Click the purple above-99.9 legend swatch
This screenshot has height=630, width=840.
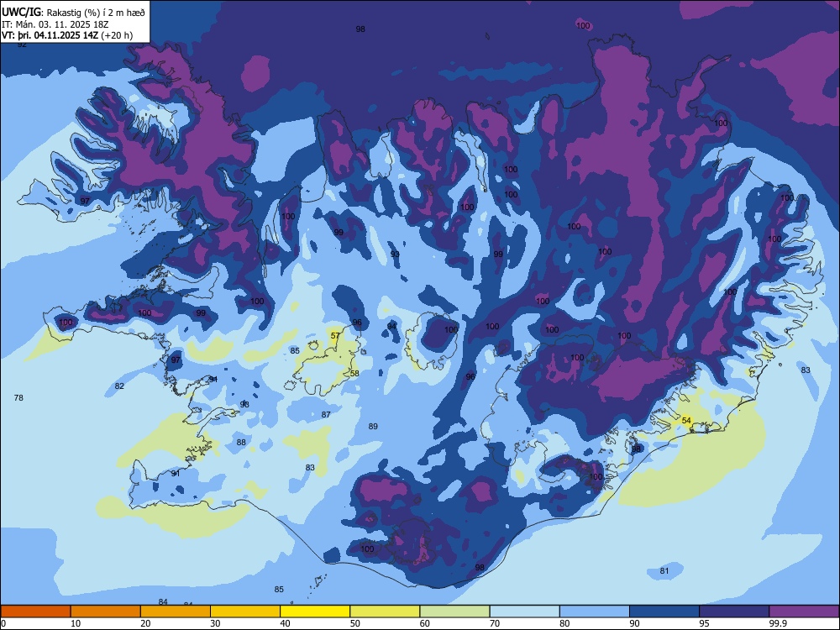[804, 612]
